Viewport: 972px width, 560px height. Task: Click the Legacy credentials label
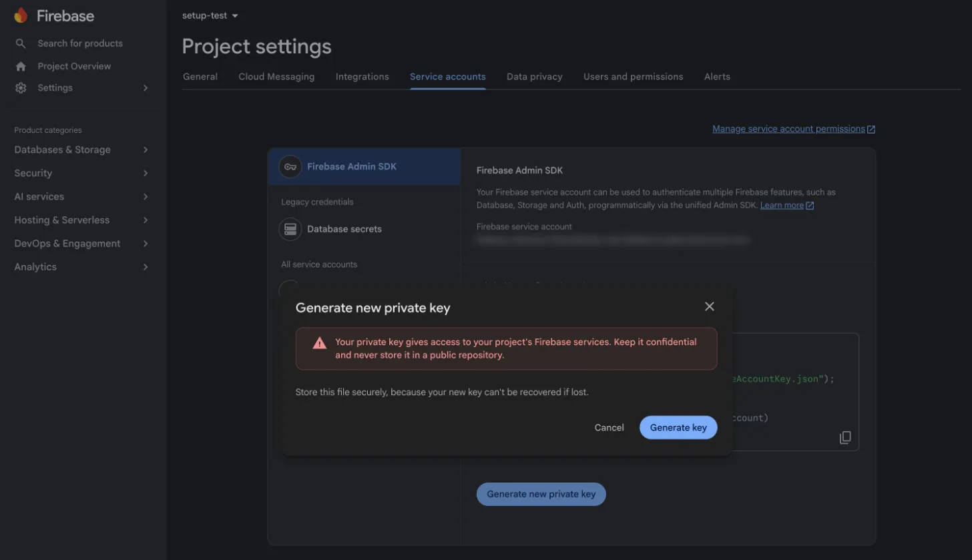coord(317,202)
